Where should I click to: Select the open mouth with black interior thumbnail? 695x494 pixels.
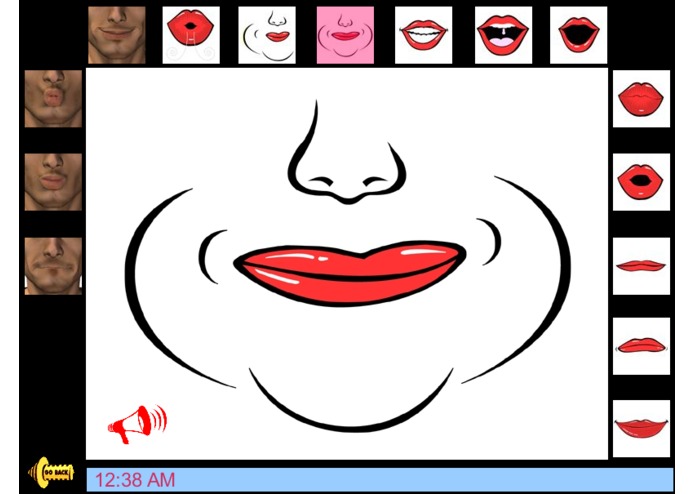coord(578,35)
